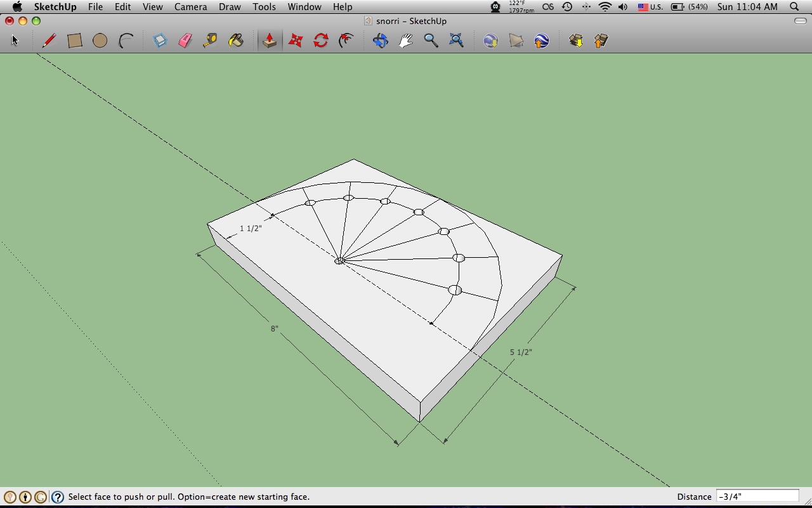Click the battery status showing 54%

pyautogui.click(x=690, y=7)
